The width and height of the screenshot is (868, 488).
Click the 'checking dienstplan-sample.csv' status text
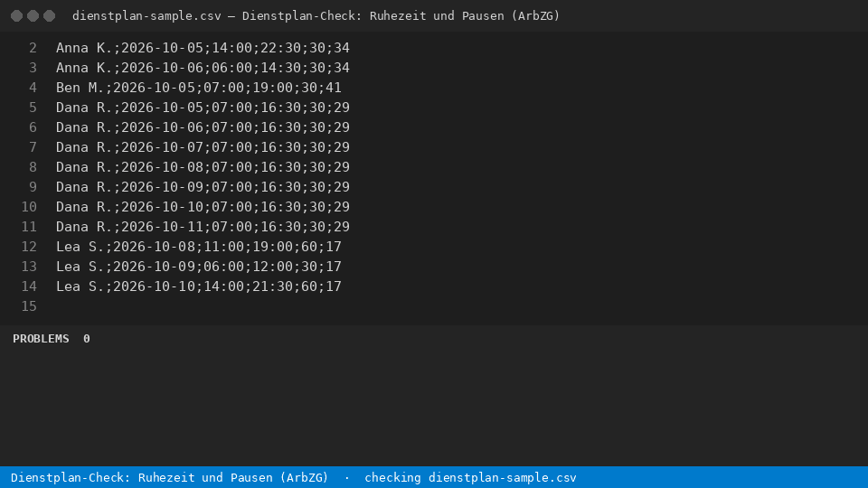point(470,477)
